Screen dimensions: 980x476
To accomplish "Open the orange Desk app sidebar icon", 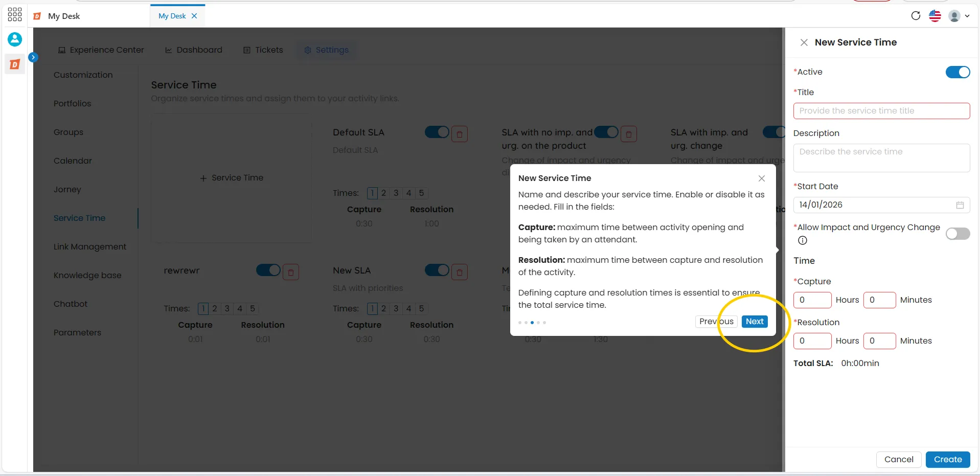I will pos(15,64).
